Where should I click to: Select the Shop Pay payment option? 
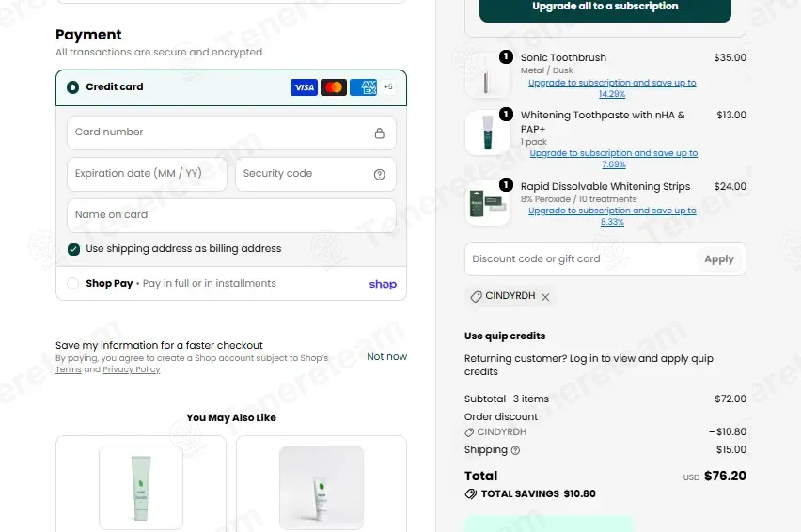[73, 283]
